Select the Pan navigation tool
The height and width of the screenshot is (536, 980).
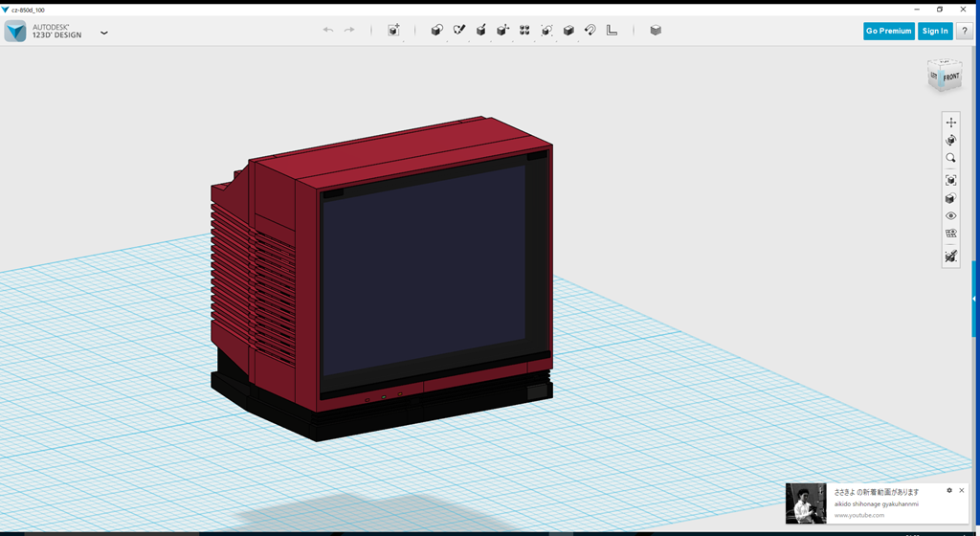950,123
